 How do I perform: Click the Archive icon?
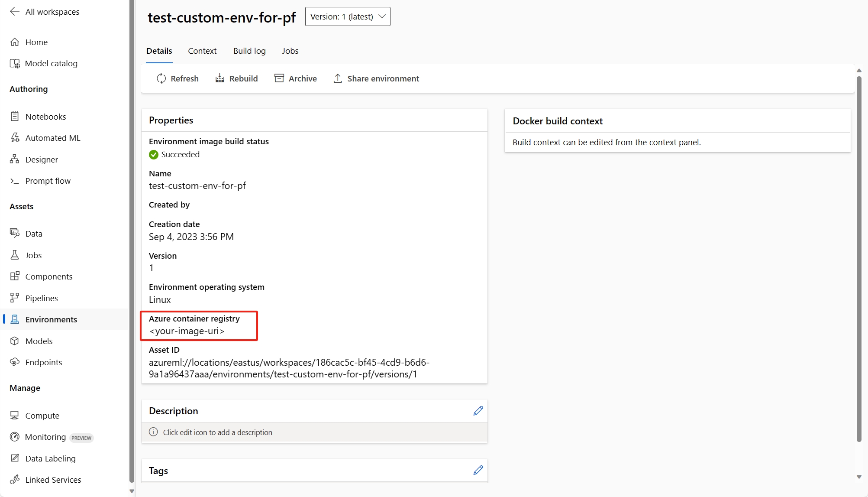279,78
